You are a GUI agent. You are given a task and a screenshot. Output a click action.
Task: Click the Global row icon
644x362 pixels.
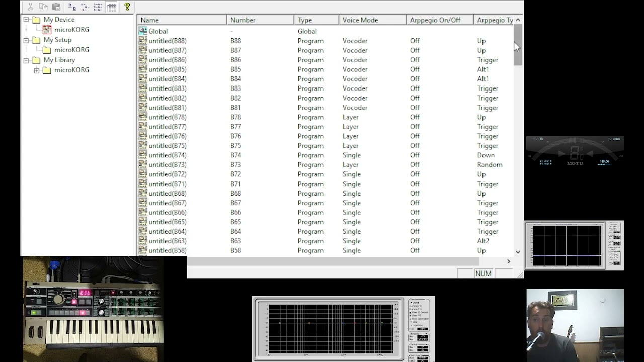[143, 31]
